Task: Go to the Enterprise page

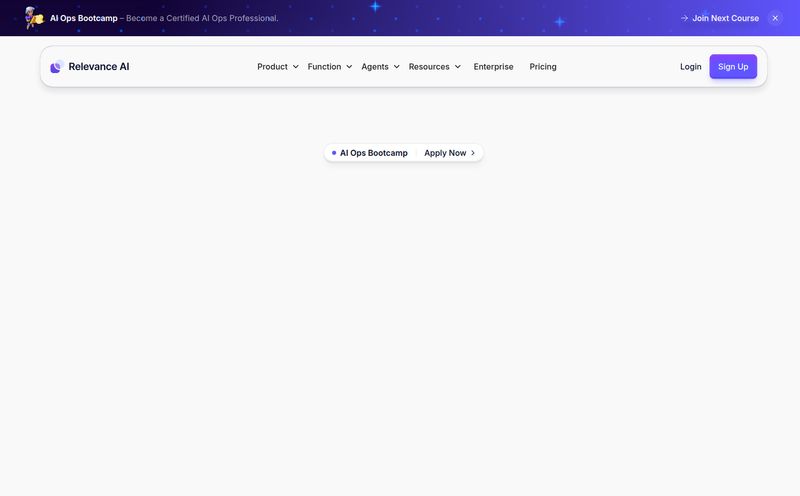Action: pyautogui.click(x=493, y=66)
